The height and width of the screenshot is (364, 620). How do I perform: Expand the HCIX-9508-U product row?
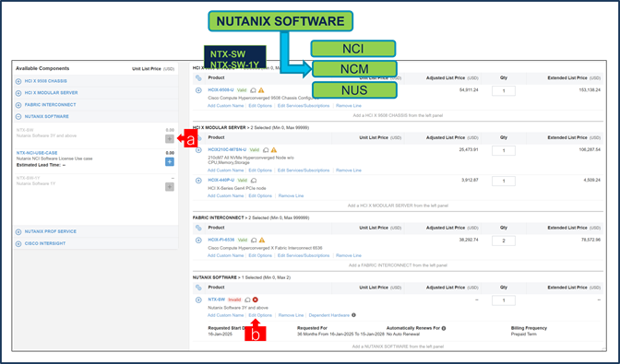pos(198,90)
